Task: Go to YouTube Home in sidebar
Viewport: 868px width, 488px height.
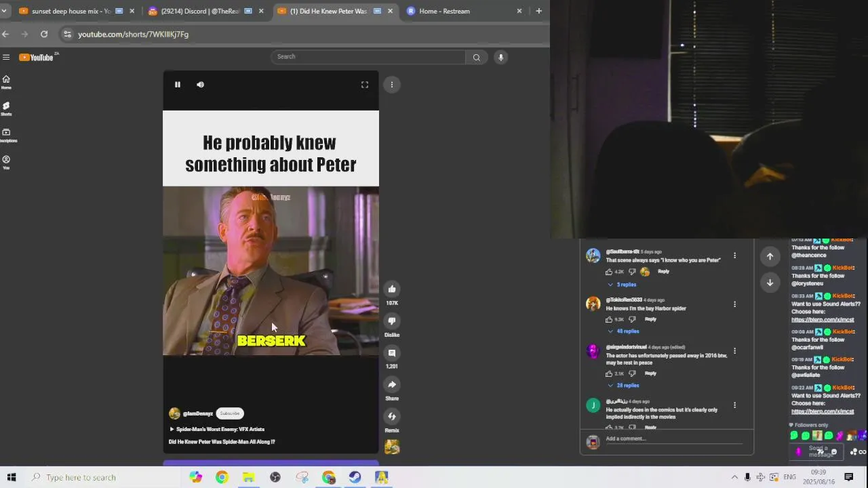Action: (x=6, y=82)
